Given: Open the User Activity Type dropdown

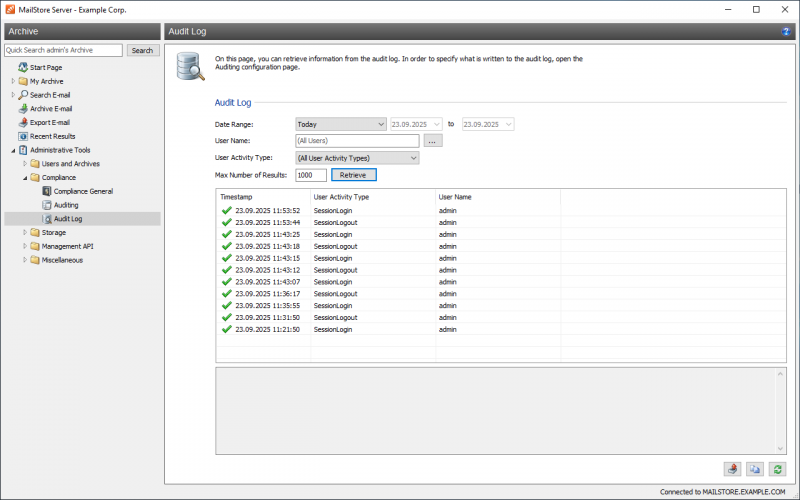Looking at the screenshot, I should click(x=357, y=158).
